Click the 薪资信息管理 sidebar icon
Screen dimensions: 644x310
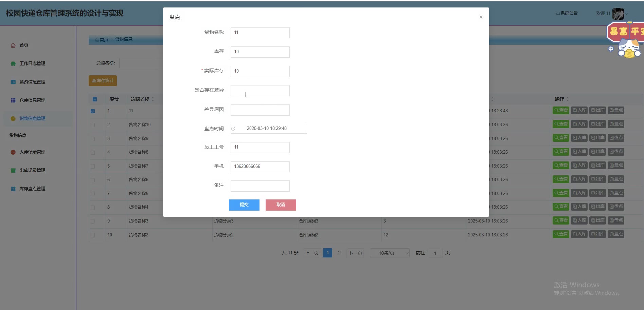[13, 82]
